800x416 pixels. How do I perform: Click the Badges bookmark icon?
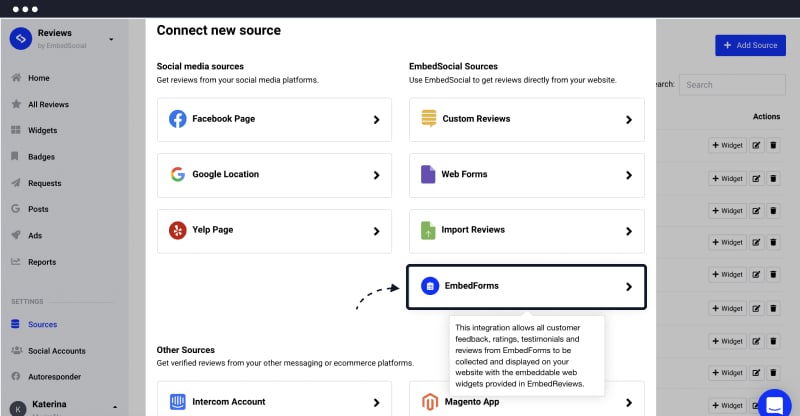(x=15, y=156)
